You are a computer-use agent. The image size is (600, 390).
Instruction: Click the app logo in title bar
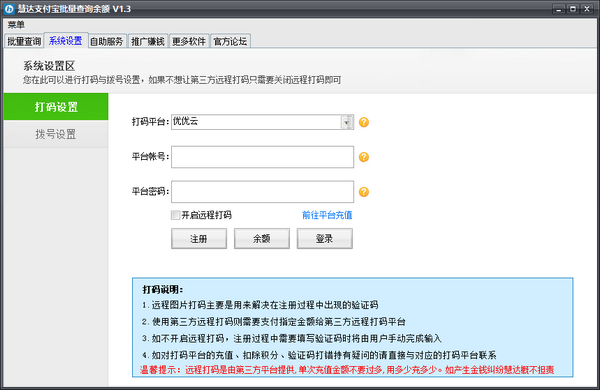[9, 9]
